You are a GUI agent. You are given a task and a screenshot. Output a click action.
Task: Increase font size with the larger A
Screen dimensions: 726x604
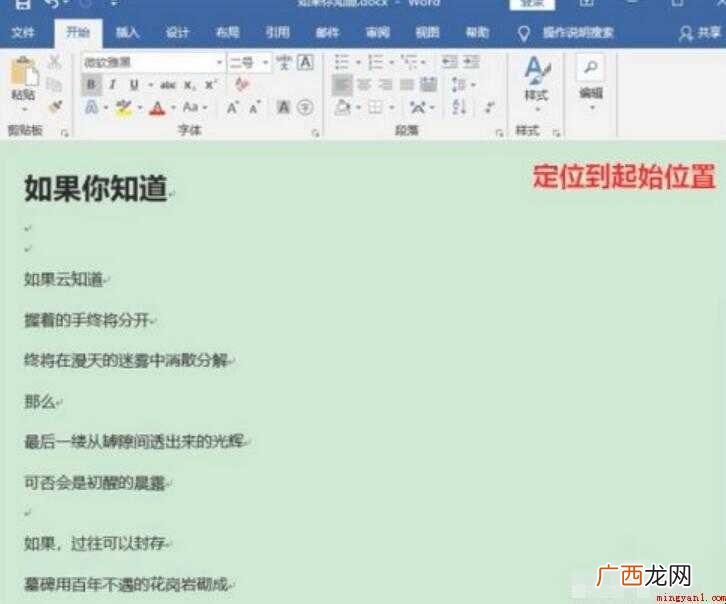232,108
